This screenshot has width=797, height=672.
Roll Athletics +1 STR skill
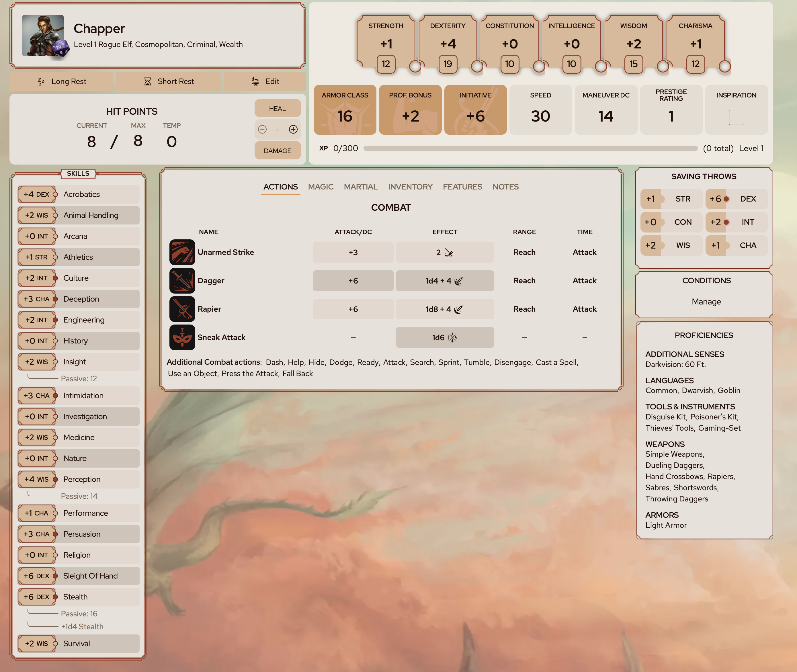tap(79, 257)
